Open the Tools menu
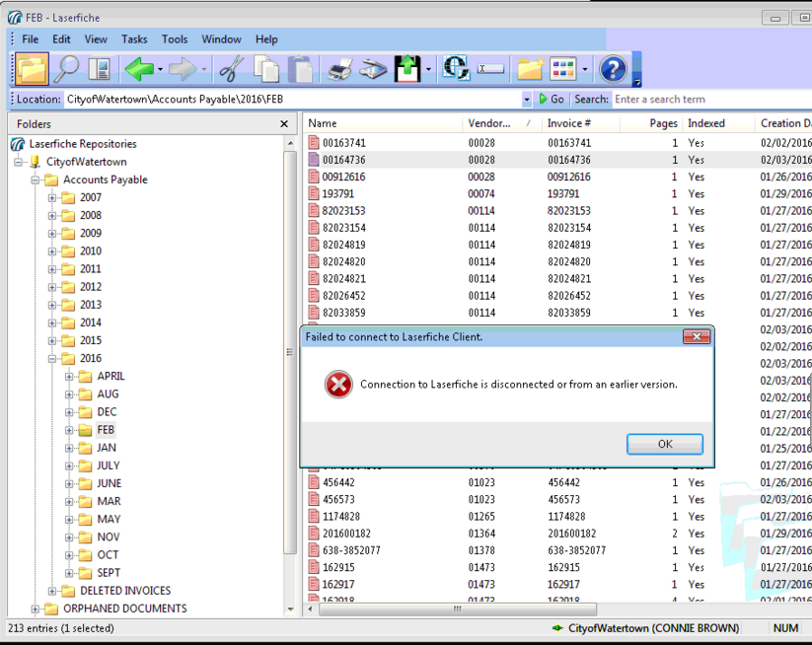812x645 pixels. click(175, 39)
